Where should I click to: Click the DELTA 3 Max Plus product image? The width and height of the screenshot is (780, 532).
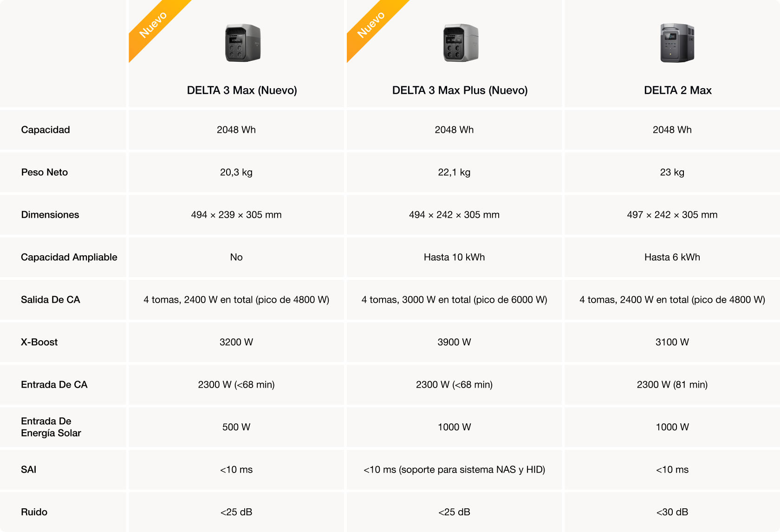460,43
